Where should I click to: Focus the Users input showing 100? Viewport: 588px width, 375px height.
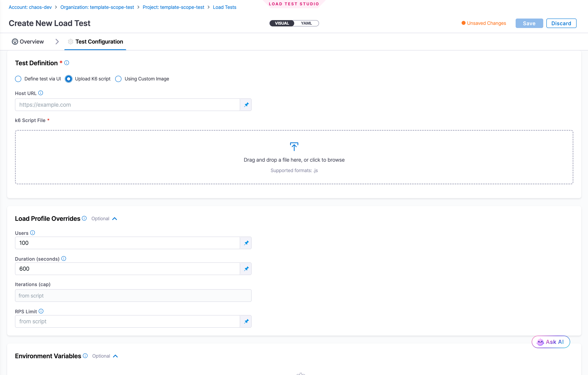click(127, 243)
